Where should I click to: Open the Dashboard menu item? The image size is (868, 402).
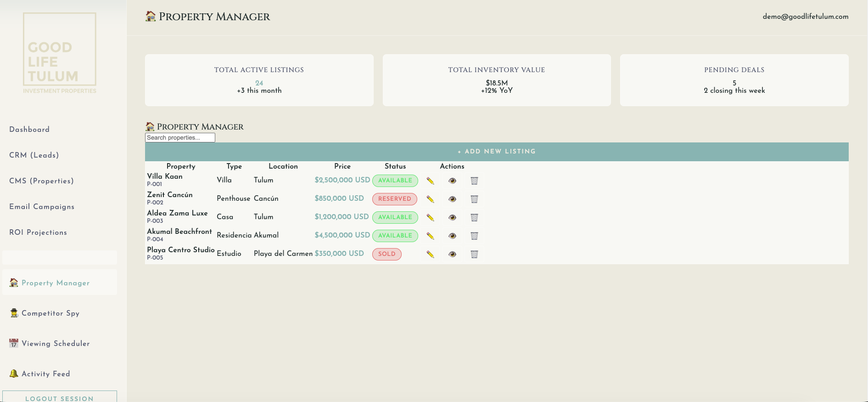coord(29,130)
